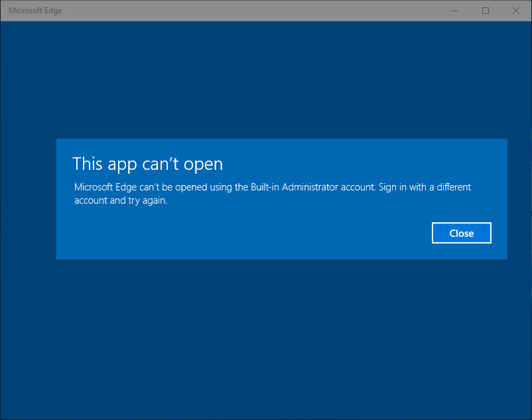Maximize the Microsoft Edge window
Screen dimensions: 532x420
[x=486, y=11]
